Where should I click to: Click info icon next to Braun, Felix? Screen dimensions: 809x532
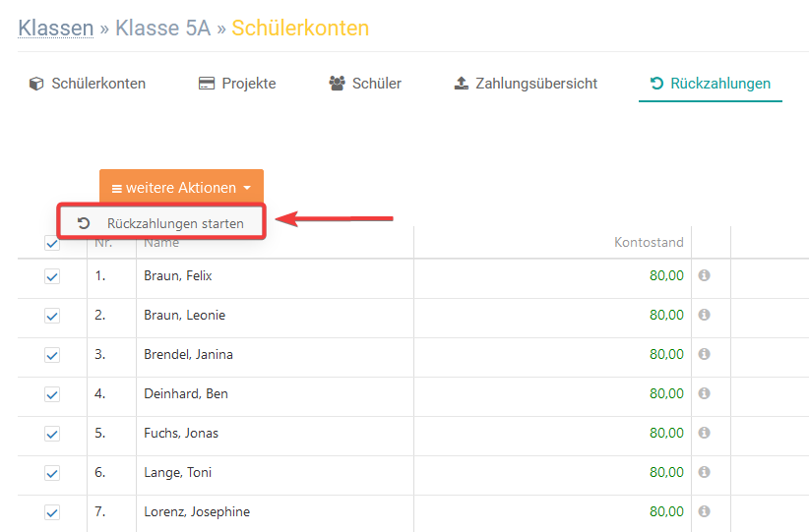(x=704, y=276)
